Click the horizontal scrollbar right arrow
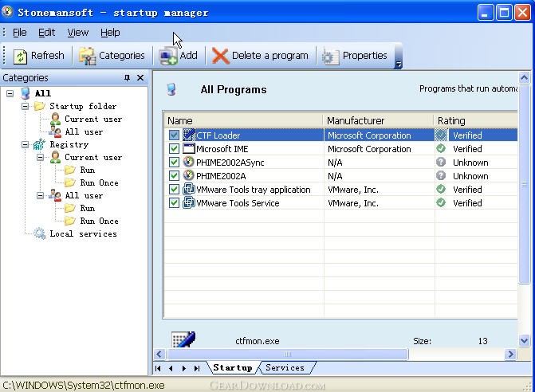Viewport: 535px width, 392px height. [x=510, y=354]
